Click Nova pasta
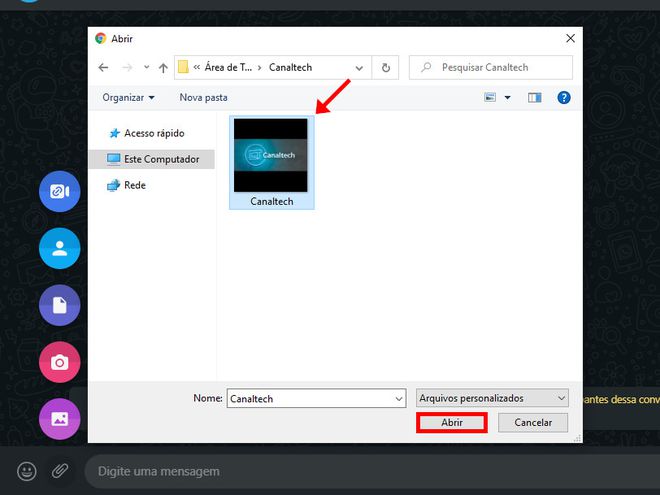The height and width of the screenshot is (495, 660). pyautogui.click(x=203, y=98)
